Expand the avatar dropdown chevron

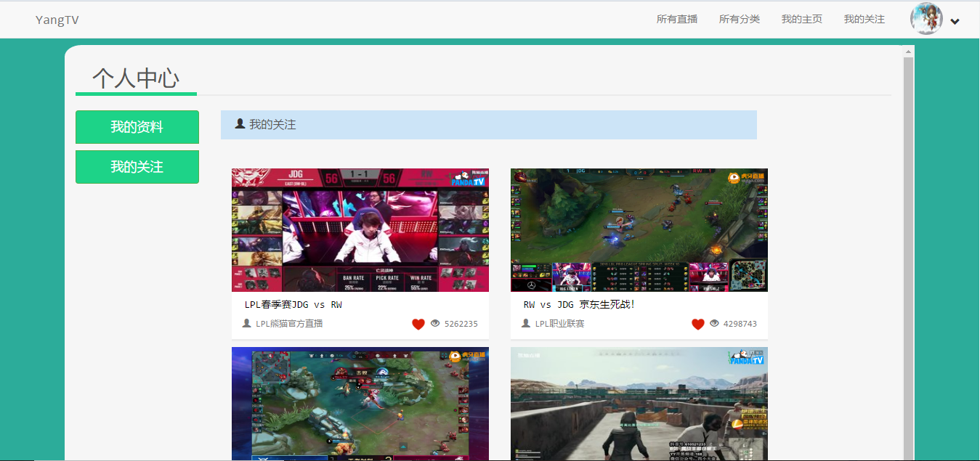point(955,22)
